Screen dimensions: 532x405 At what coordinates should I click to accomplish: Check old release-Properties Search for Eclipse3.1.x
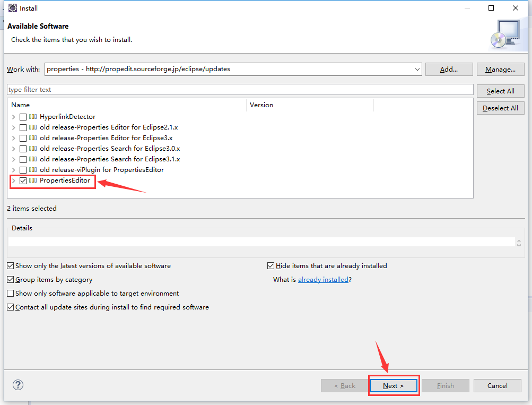pos(23,159)
